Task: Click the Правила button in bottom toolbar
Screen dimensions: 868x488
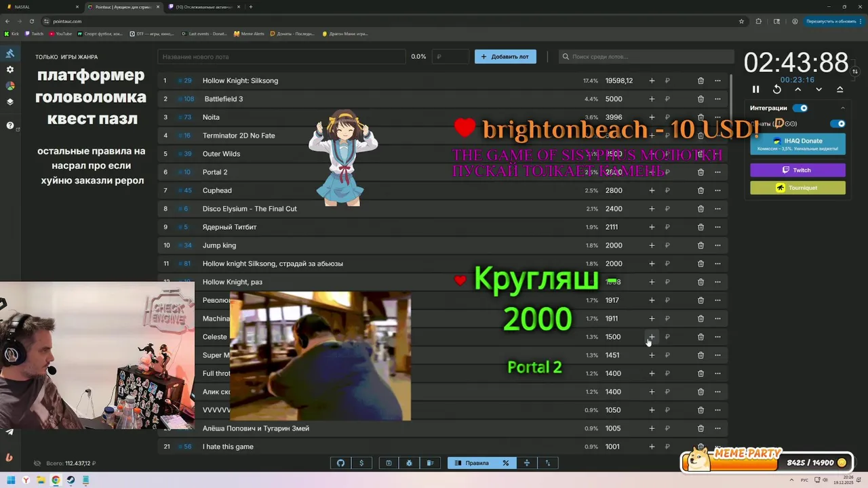Action: point(471,463)
